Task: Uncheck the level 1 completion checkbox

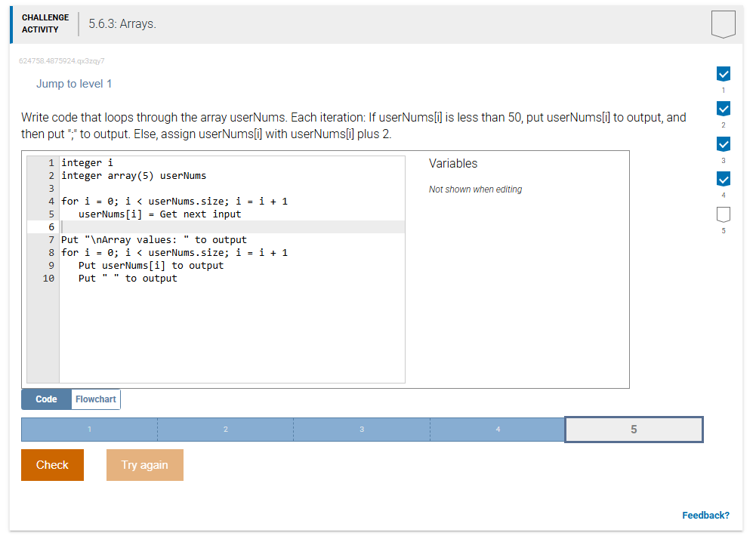Action: 724,73
